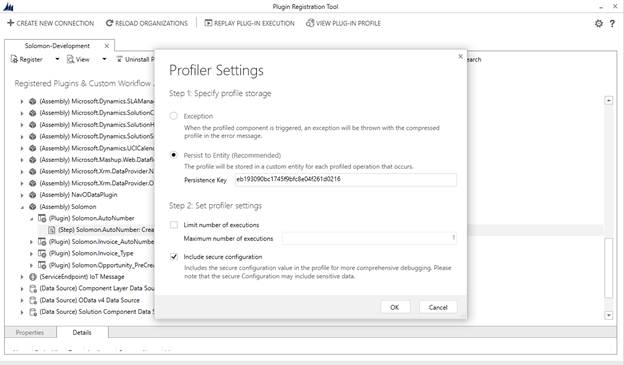Click the NavODataPlugin assembly icon

pos(33,195)
